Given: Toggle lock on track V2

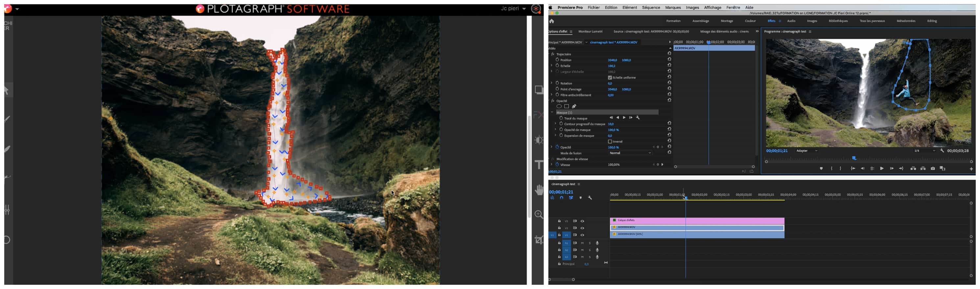Looking at the screenshot, I should coord(559,228).
